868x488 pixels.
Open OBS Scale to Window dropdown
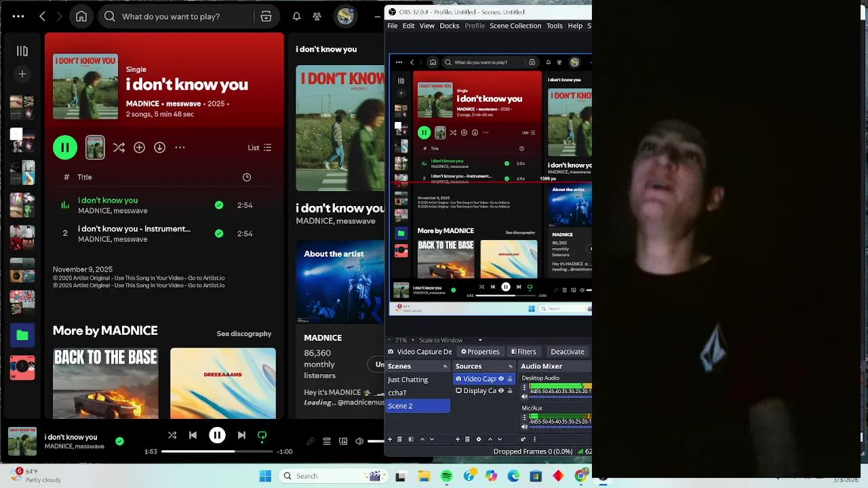pos(450,340)
